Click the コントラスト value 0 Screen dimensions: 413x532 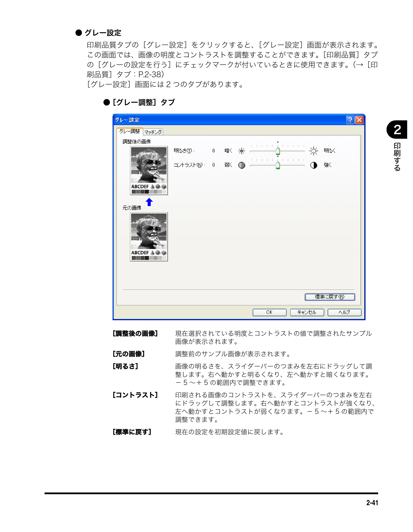214,165
